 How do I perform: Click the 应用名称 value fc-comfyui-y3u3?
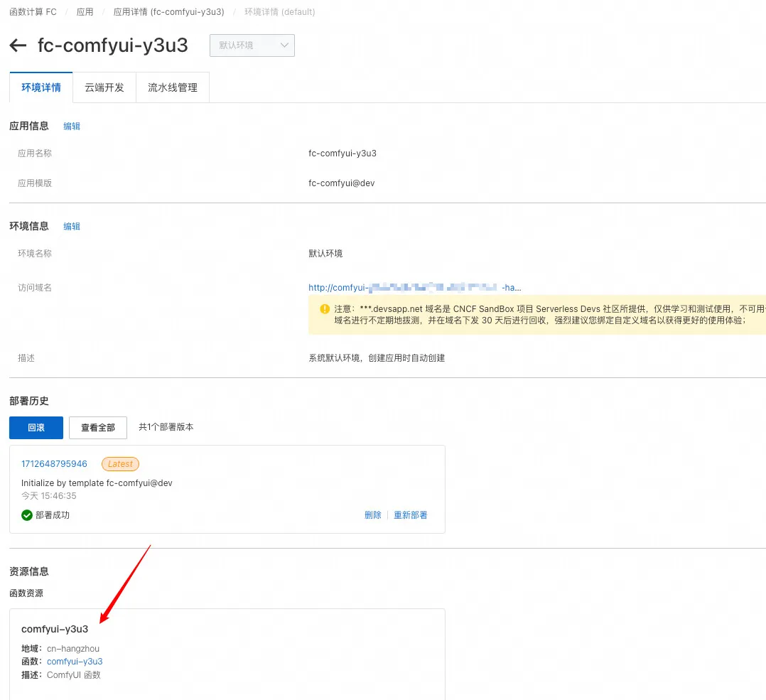click(342, 154)
